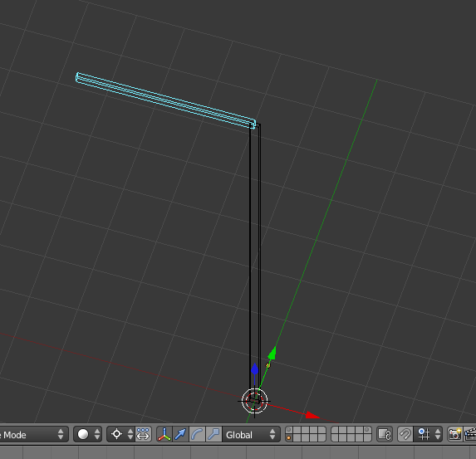The image size is (476, 459).
Task: Click the white manipulator circle at origin
Action: click(254, 401)
